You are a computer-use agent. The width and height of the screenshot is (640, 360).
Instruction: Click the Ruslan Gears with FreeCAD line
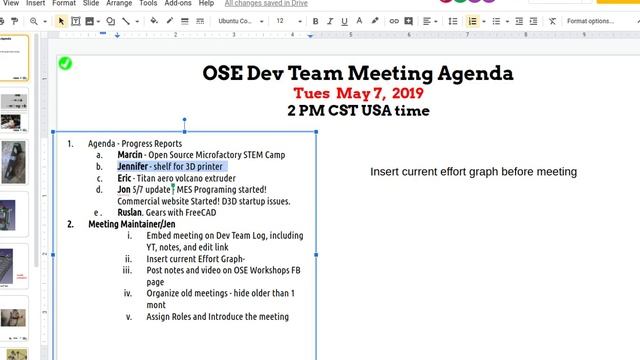(167, 213)
